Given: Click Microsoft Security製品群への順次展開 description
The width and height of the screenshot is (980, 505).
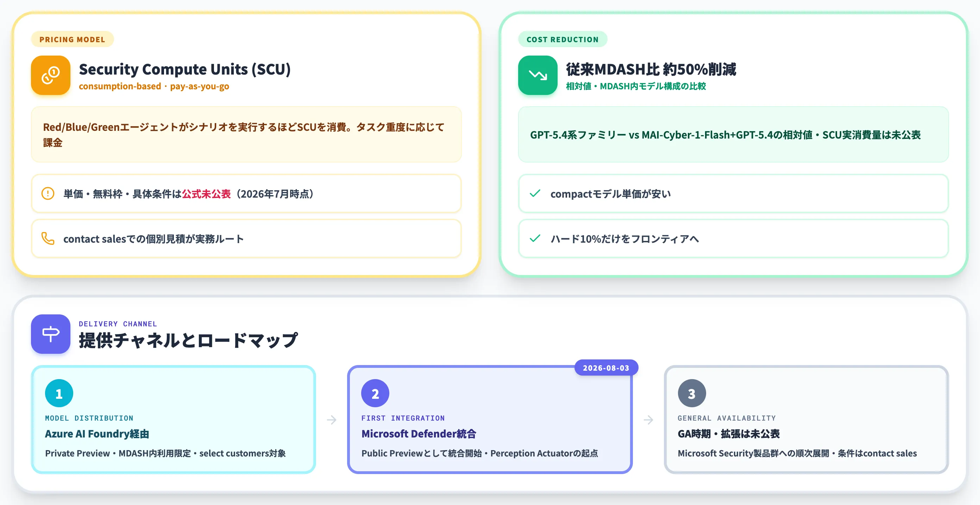Looking at the screenshot, I should coord(797,453).
